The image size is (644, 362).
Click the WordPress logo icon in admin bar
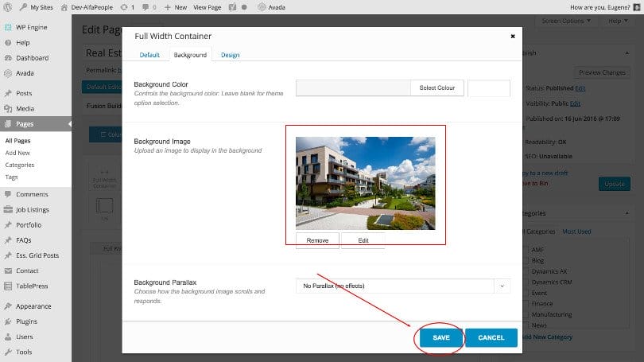pyautogui.click(x=9, y=6)
